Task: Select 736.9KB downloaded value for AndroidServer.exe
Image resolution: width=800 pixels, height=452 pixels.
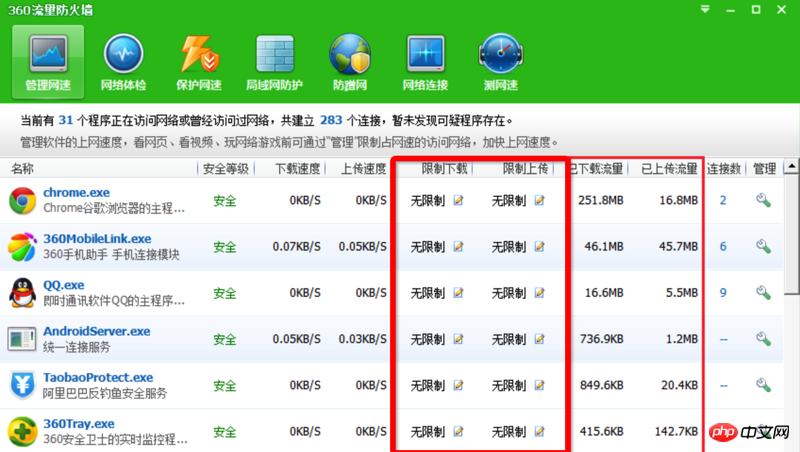Action: click(x=602, y=339)
